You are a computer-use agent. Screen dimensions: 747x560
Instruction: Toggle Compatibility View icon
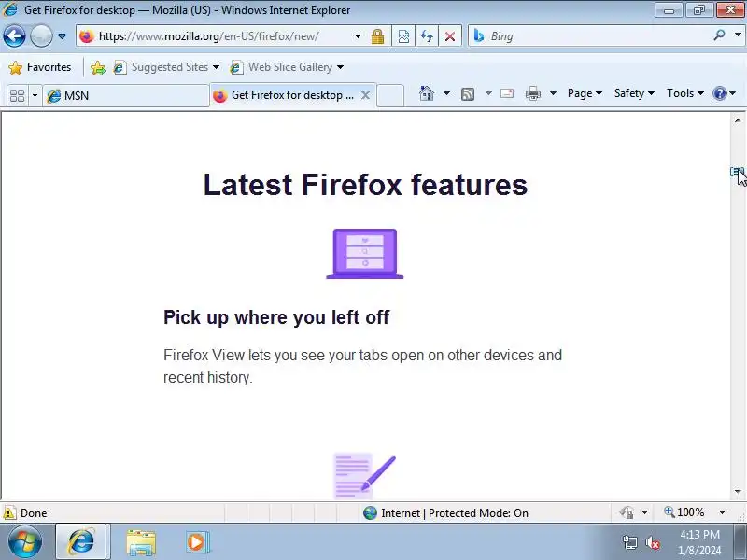pos(403,36)
